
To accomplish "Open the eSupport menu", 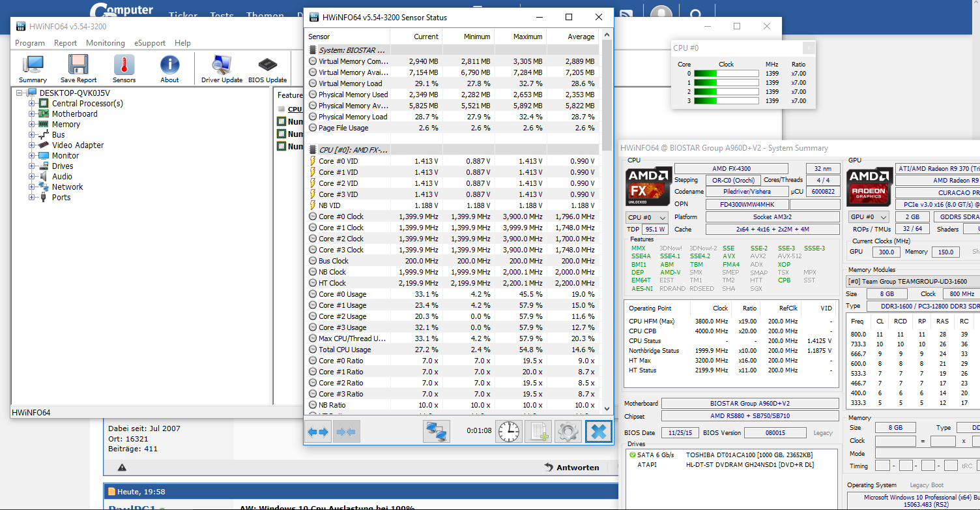I will pos(150,43).
